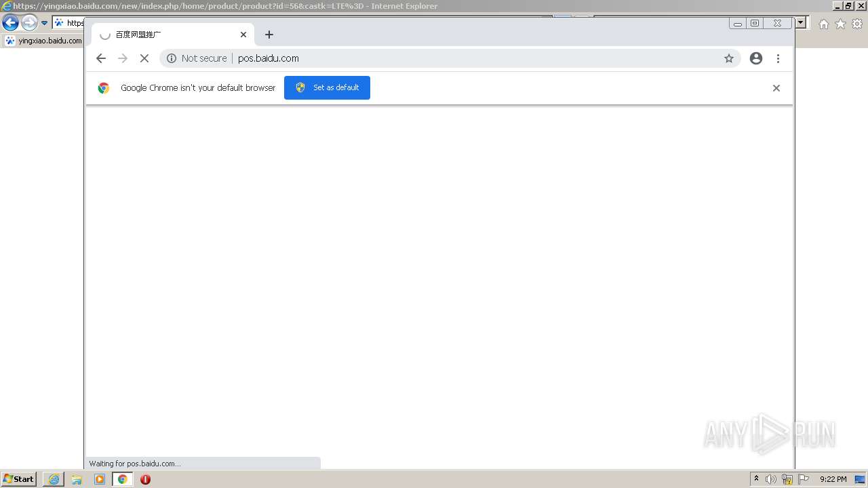Click the red Opera-style taskbar icon
Image resolution: width=868 pixels, height=488 pixels.
[145, 479]
